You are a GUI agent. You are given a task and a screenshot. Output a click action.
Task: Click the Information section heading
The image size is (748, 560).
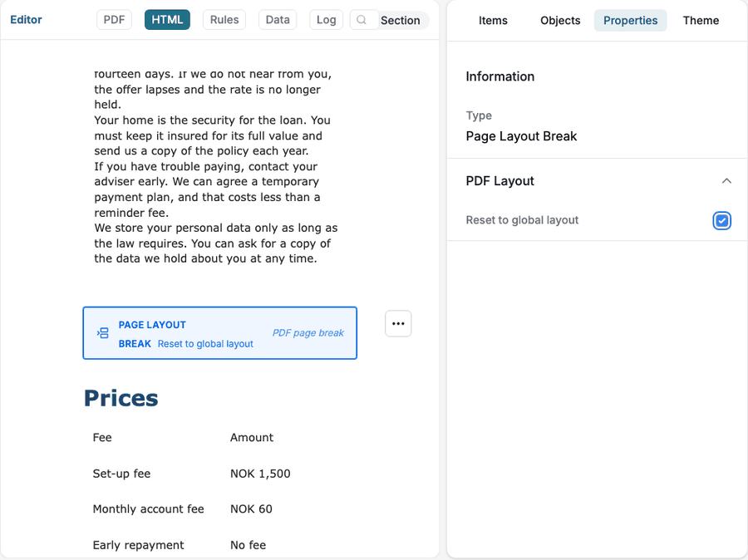pyautogui.click(x=500, y=76)
